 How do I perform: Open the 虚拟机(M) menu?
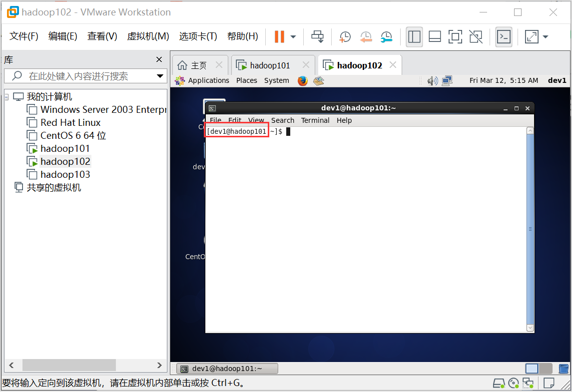point(148,36)
